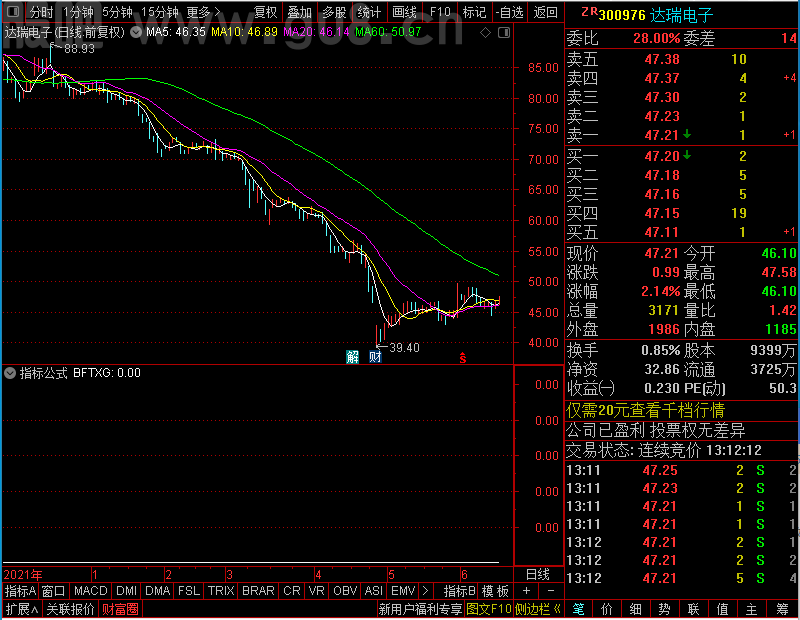Expand the 指标公式 indicator dropdown
Image resolution: width=800 pixels, height=620 pixels.
click(10, 373)
